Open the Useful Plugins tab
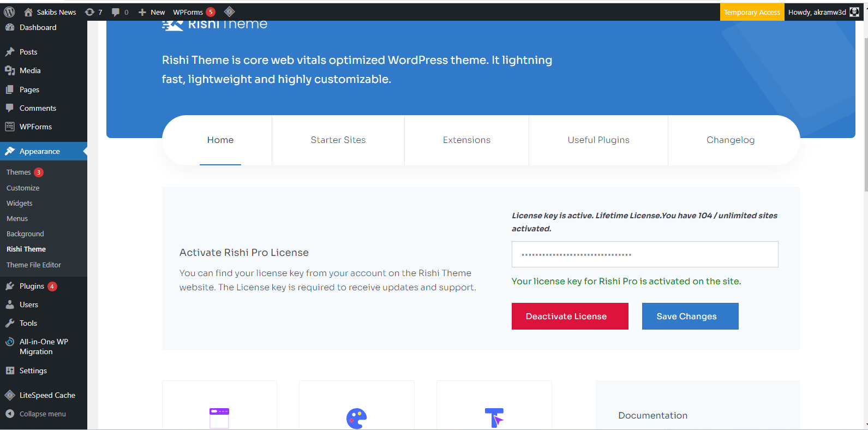The height and width of the screenshot is (430, 868). coord(598,140)
